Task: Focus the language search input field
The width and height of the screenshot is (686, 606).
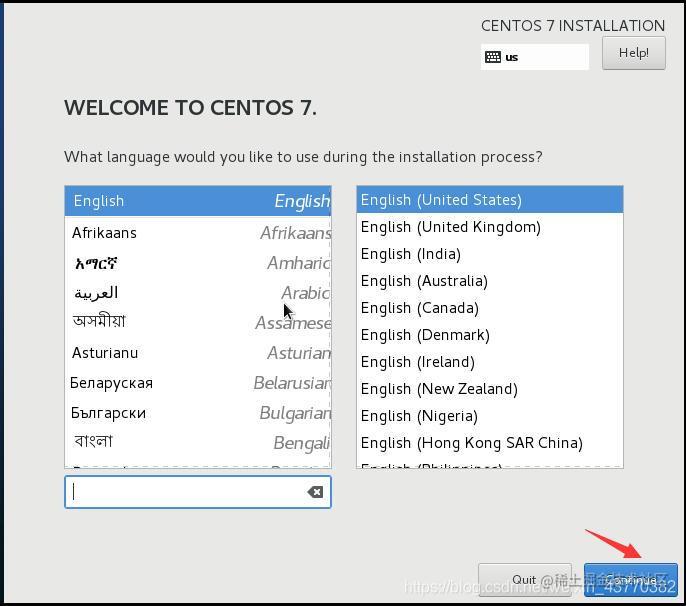Action: point(198,492)
